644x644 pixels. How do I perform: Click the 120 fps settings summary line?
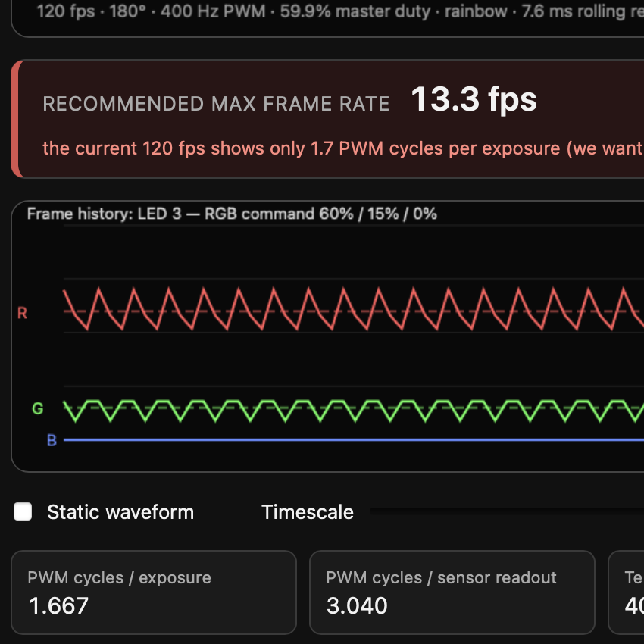pos(340,11)
